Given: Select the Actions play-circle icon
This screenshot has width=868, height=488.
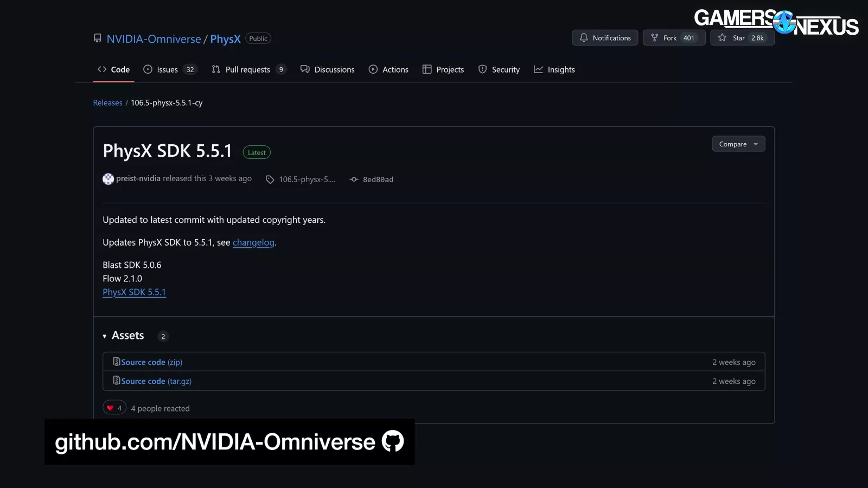Looking at the screenshot, I should [x=373, y=69].
